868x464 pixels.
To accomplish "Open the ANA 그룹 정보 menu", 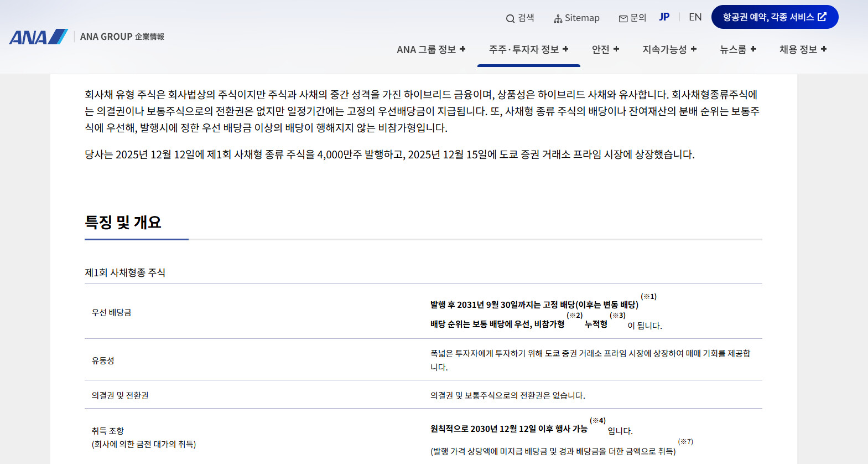I will point(431,49).
